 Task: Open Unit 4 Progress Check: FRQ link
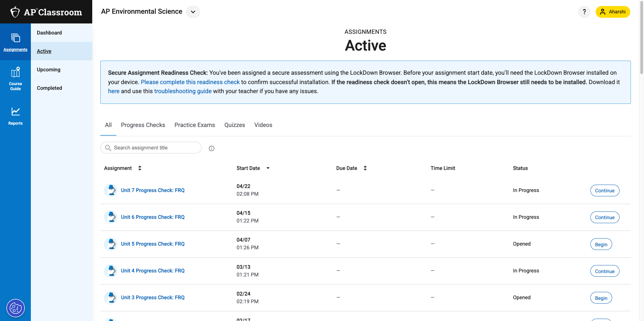pos(153,271)
